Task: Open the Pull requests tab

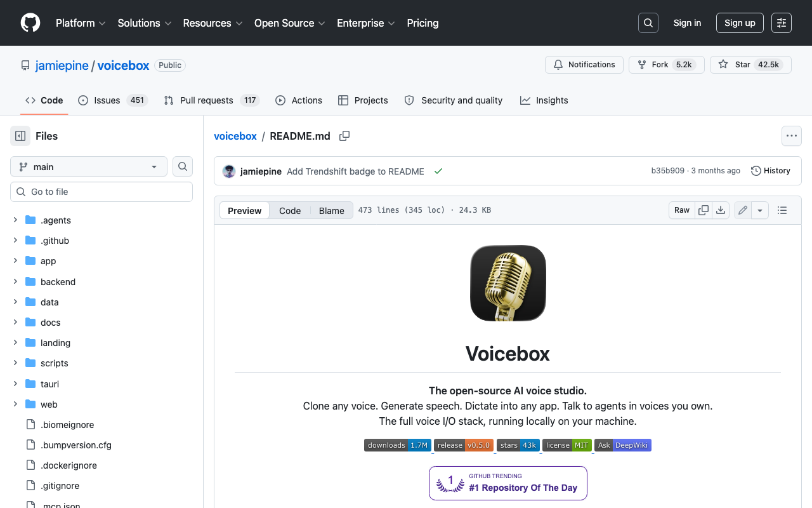Action: [211, 100]
